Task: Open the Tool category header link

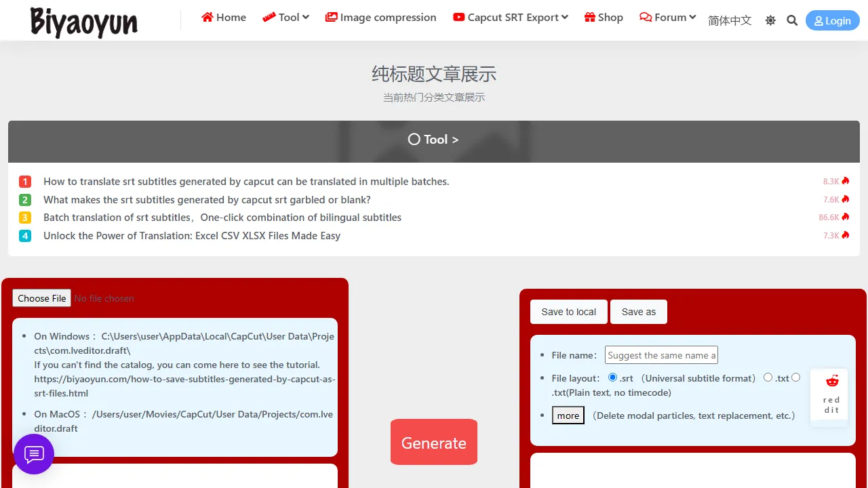Action: tap(433, 139)
